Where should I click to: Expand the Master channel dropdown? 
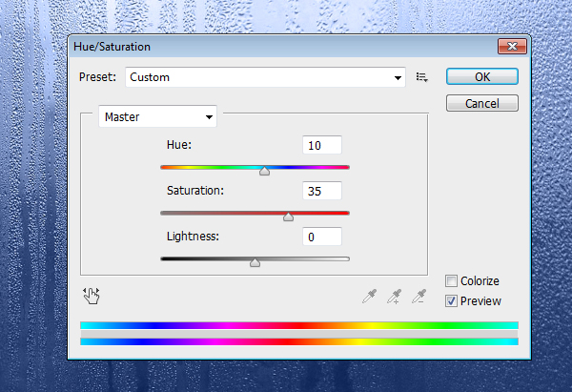click(158, 117)
